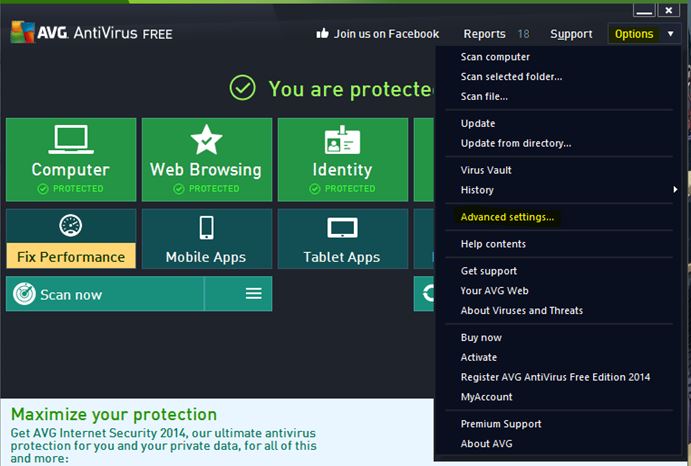
Task: Choose Scan file... menu item
Action: pos(484,97)
